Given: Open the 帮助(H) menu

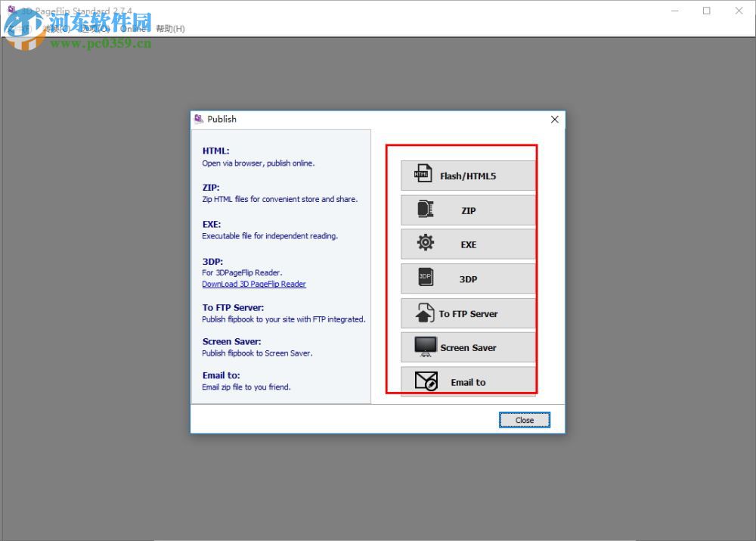Looking at the screenshot, I should 170,29.
